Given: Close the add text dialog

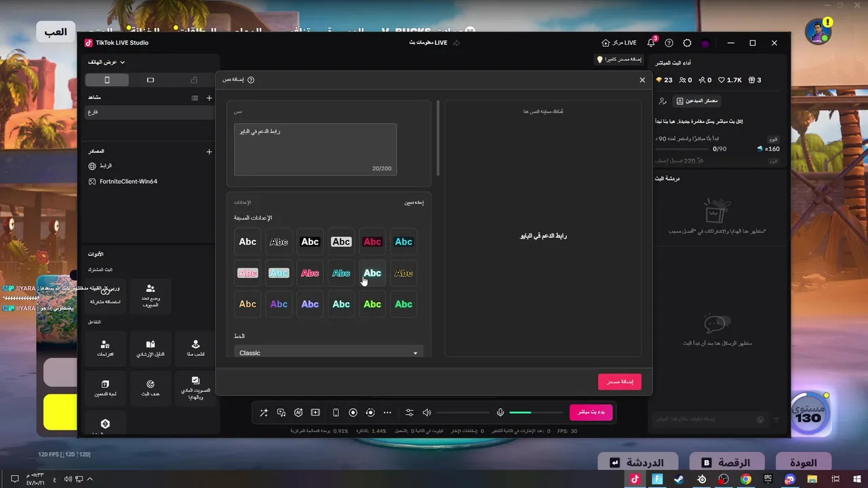Looking at the screenshot, I should [642, 80].
